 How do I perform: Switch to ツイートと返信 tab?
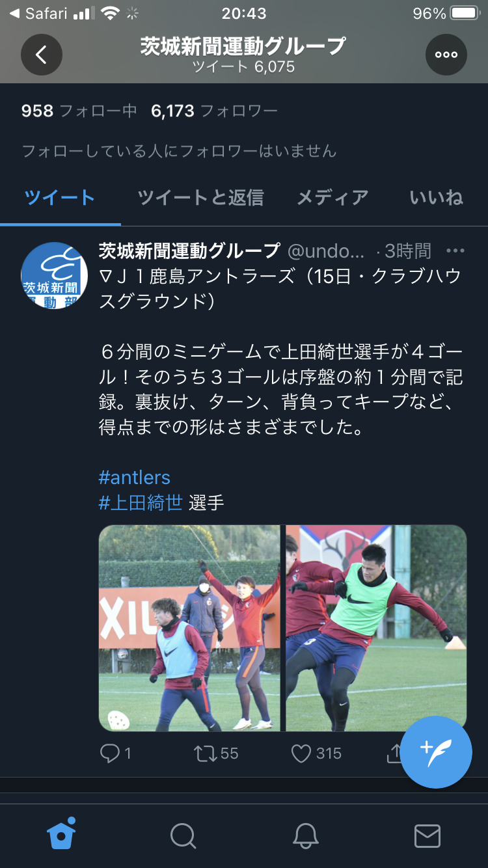(x=200, y=198)
